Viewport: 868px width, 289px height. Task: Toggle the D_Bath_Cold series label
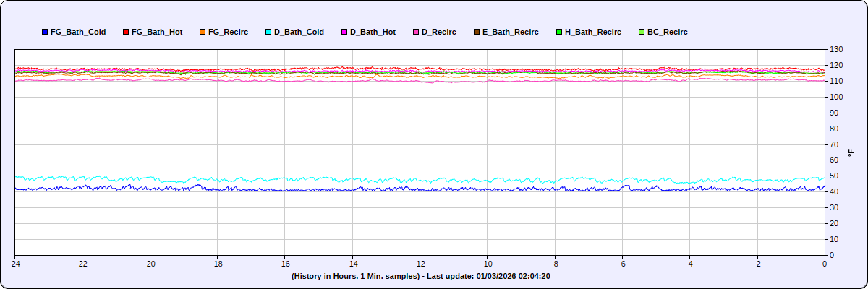[299, 33]
